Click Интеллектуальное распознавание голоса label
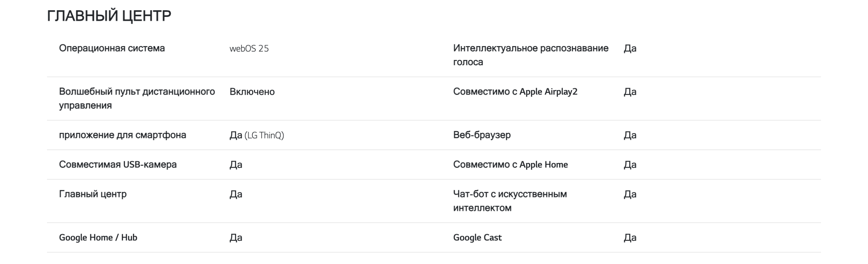The image size is (868, 264). pos(530,55)
